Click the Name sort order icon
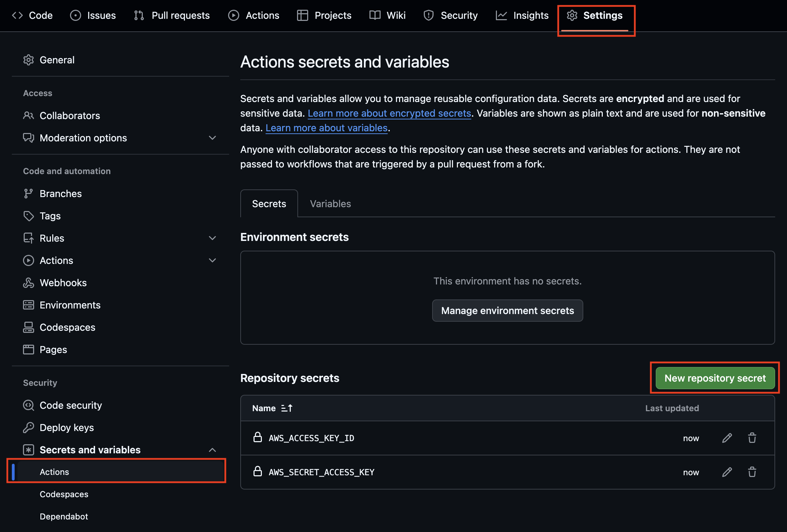 point(287,408)
